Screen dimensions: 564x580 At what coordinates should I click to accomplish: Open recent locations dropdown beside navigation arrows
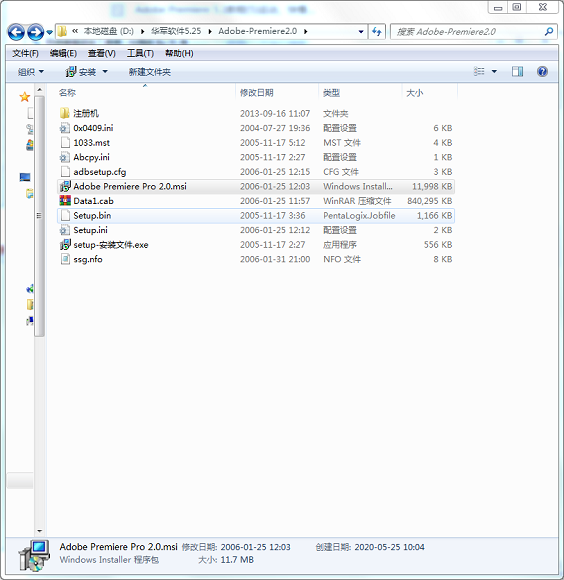[x=50, y=32]
